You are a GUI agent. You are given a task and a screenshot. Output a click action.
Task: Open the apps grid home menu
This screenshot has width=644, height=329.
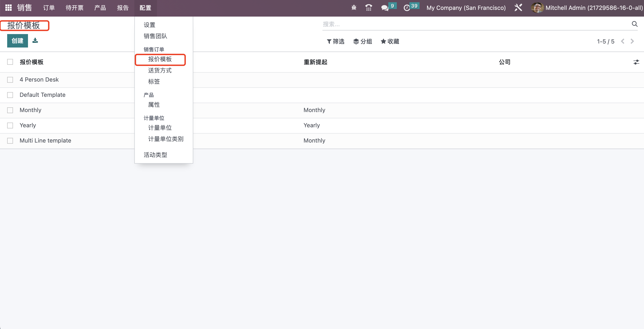coord(9,8)
